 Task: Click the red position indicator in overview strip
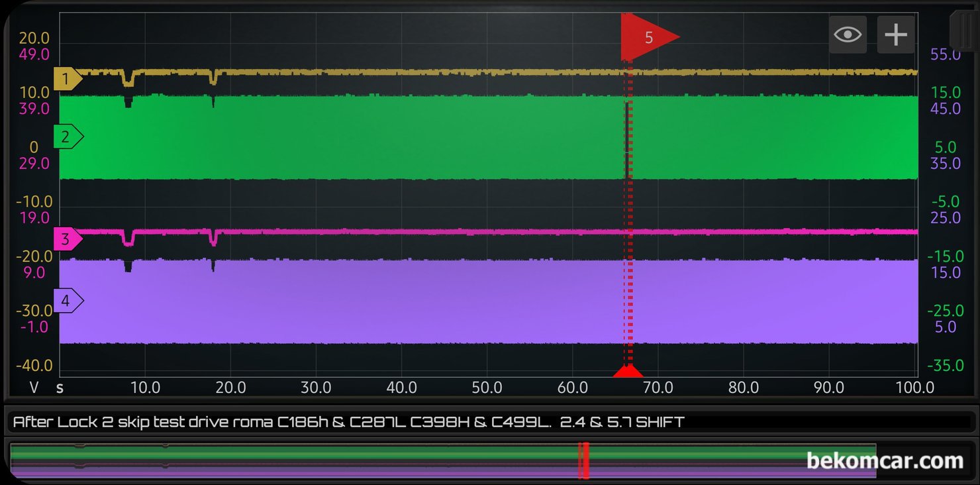(583, 461)
